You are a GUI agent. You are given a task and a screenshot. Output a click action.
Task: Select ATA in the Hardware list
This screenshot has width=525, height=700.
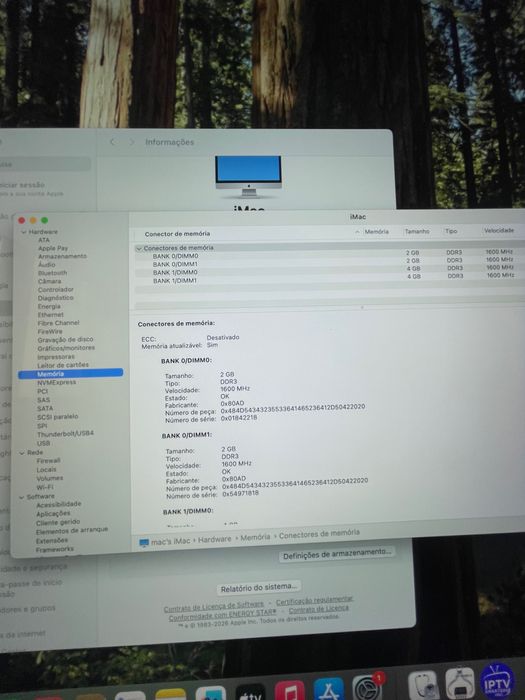point(44,240)
